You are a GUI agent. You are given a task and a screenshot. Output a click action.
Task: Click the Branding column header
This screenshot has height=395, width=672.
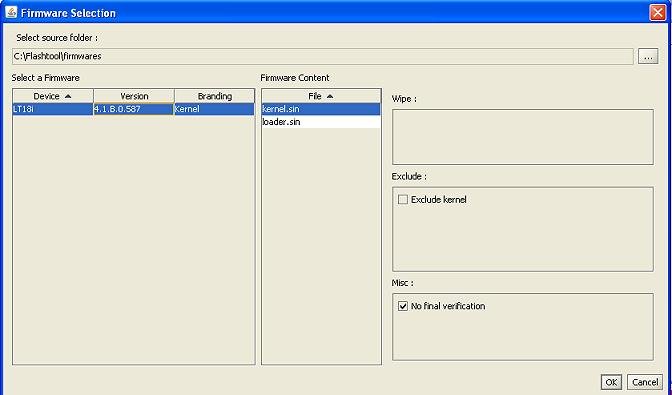[215, 96]
